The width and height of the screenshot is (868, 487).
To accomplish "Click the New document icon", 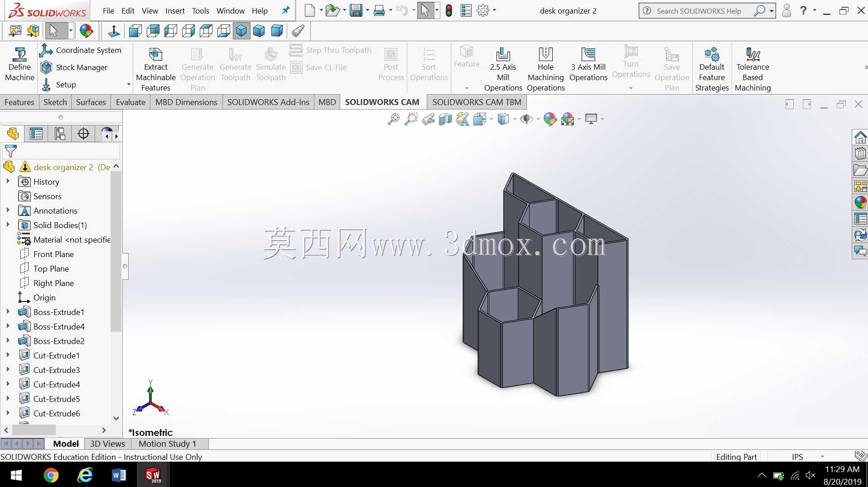I will (310, 10).
